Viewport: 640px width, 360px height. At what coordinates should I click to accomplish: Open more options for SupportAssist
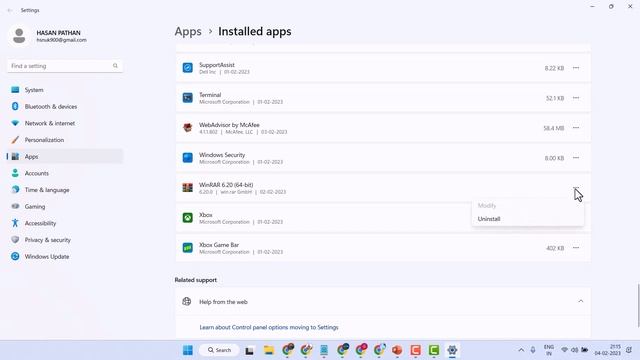576,68
